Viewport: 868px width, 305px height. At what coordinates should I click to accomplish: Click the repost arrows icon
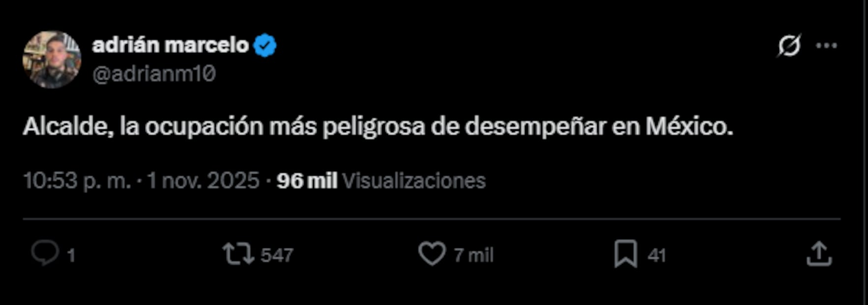pyautogui.click(x=238, y=254)
